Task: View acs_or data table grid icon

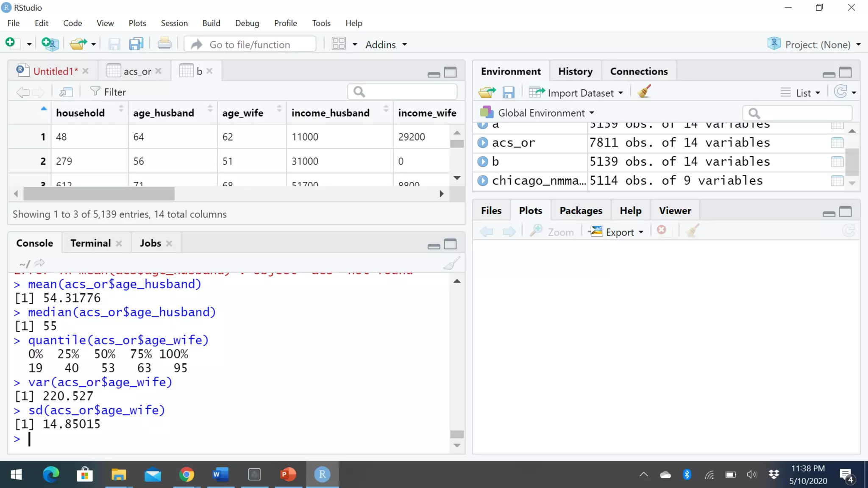Action: pyautogui.click(x=837, y=143)
